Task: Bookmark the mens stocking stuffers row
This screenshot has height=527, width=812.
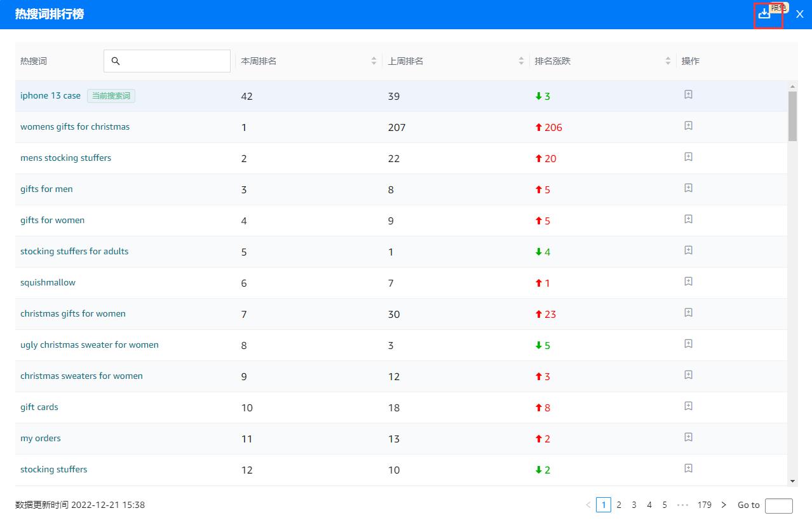Action: [x=688, y=157]
